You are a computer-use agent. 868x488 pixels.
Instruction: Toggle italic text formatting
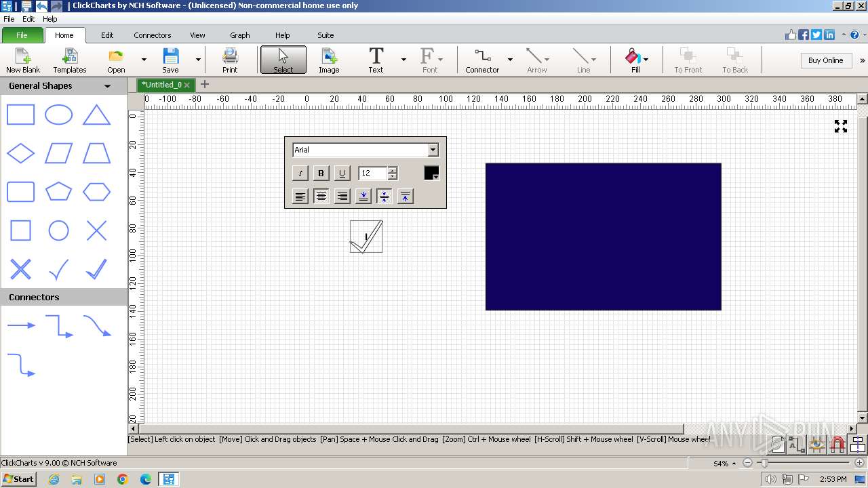(300, 174)
